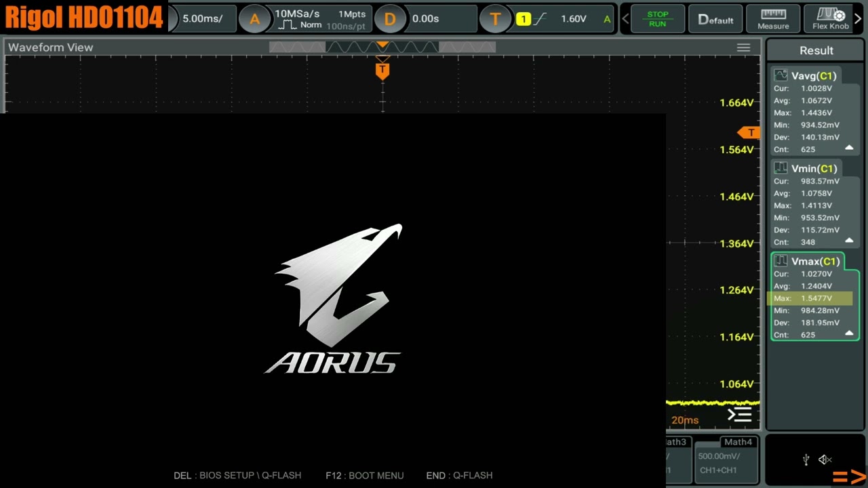
Task: Collapse the Vmin(C1) result card
Action: coord(849,241)
